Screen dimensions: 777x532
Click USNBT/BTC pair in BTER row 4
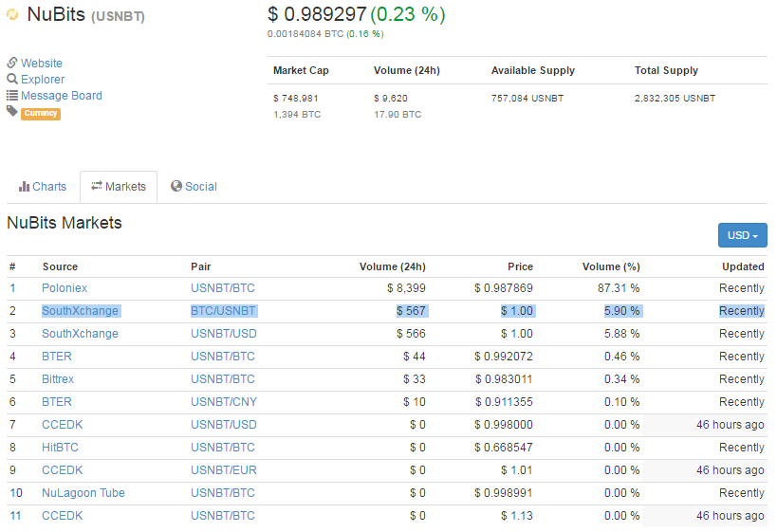click(223, 357)
